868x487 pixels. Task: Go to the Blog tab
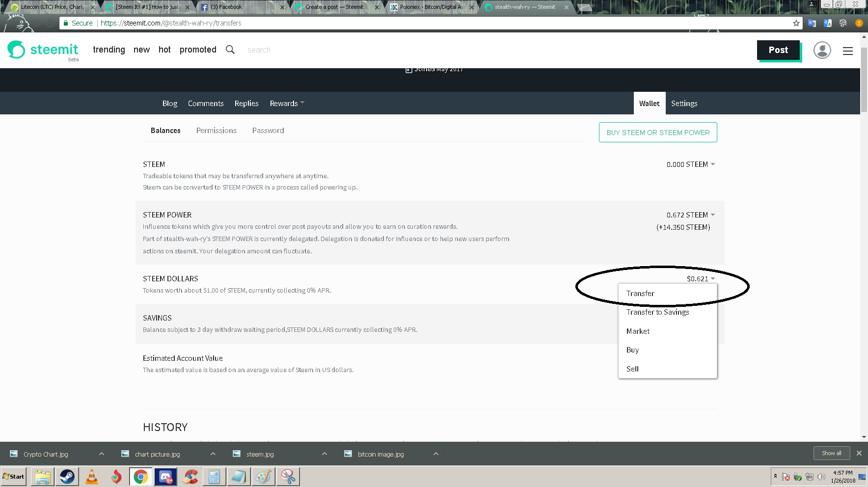[x=170, y=103]
